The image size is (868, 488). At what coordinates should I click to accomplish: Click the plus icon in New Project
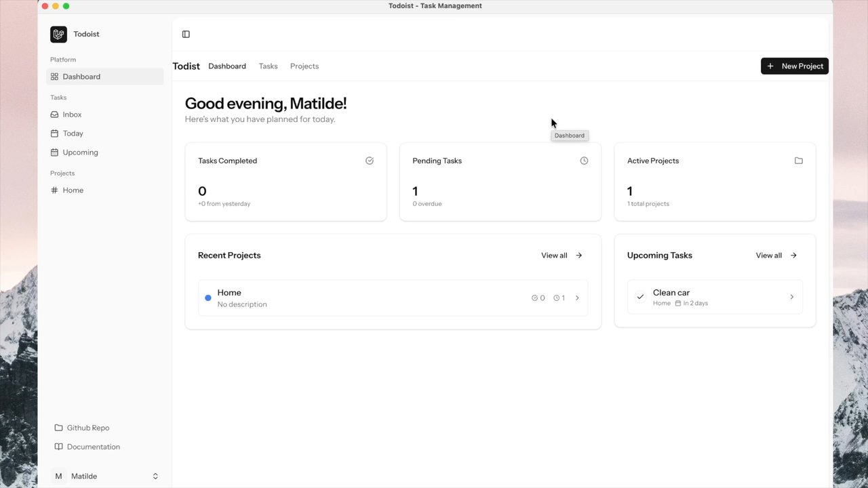click(x=770, y=66)
